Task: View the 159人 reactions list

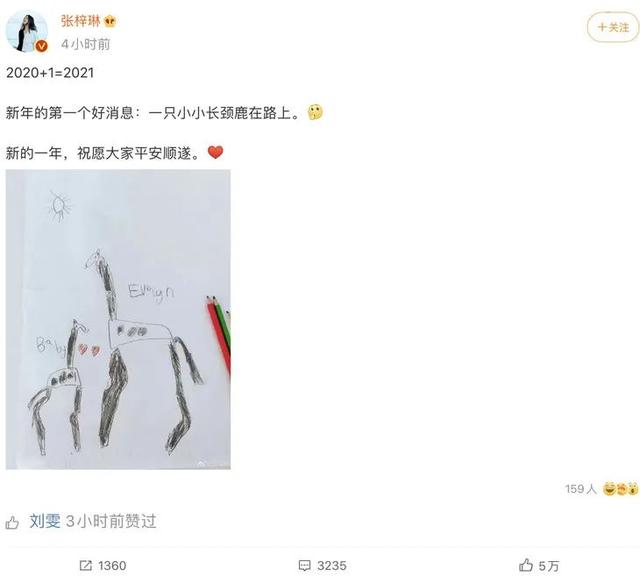Action: 580,489
